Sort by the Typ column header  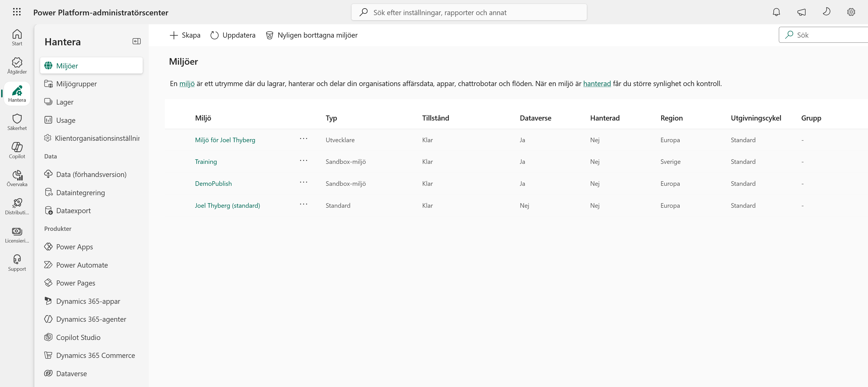tap(331, 118)
